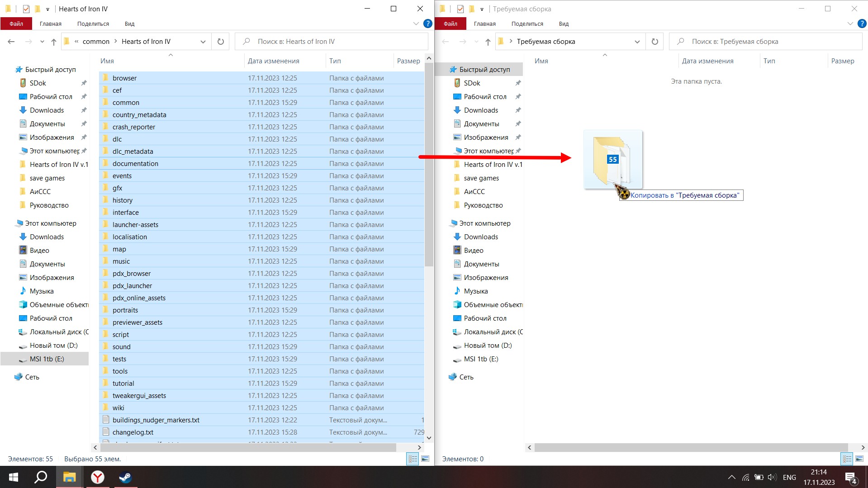Open Вид tab in left window
868x488 pixels.
(x=130, y=24)
